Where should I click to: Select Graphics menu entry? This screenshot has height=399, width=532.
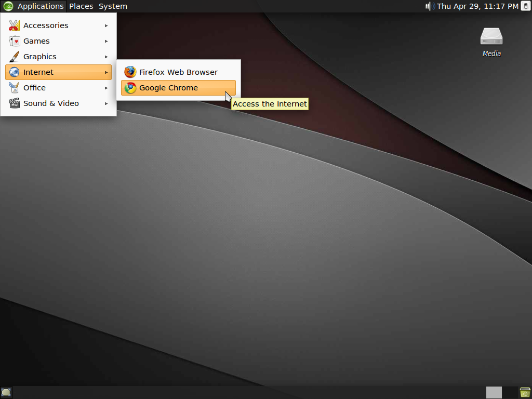pyautogui.click(x=58, y=57)
